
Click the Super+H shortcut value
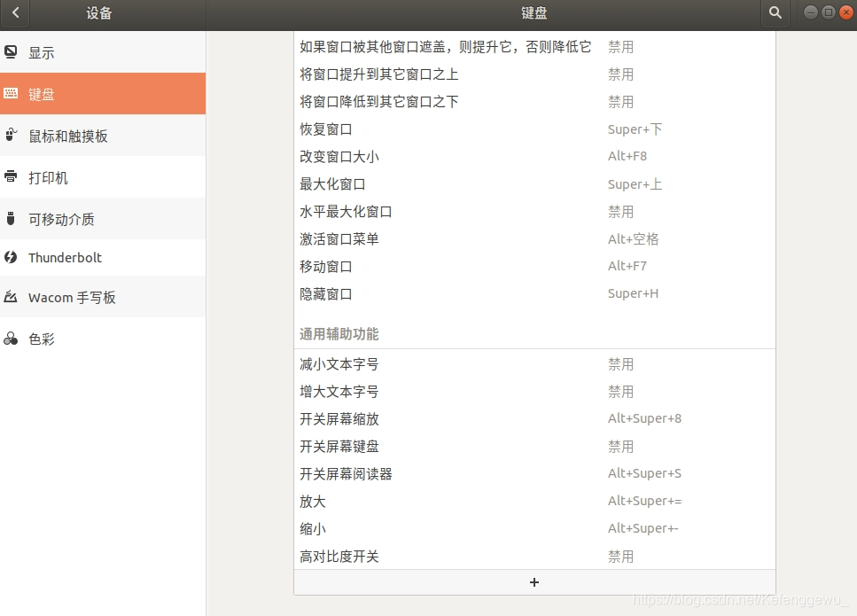click(x=633, y=293)
